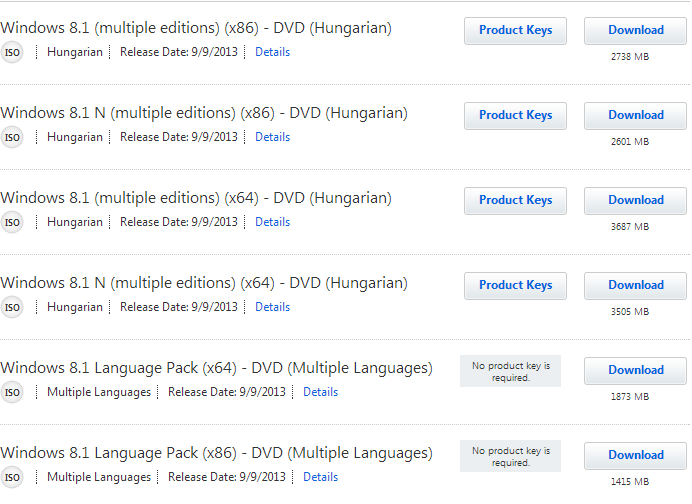This screenshot has height=504, width=692.
Task: Click ISO icon for Windows 8.1 x64 Hungarian
Action: [x=11, y=222]
